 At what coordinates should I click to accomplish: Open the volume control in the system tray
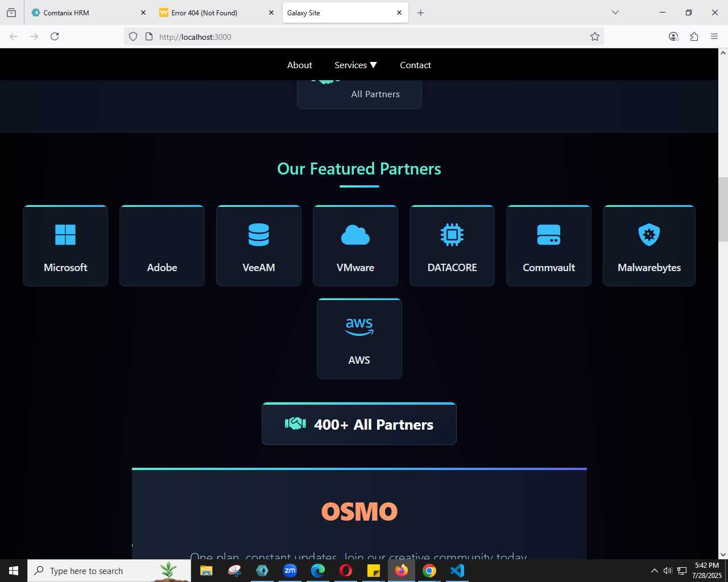pyautogui.click(x=668, y=571)
